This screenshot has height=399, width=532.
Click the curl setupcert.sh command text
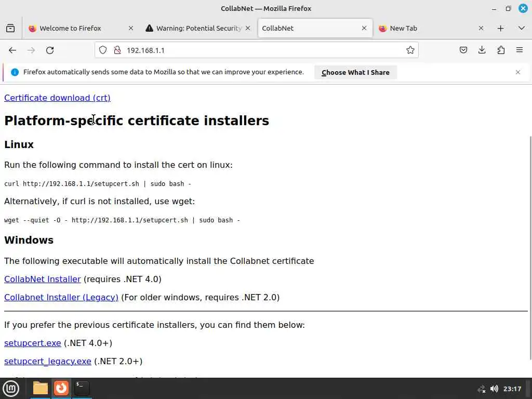click(x=98, y=183)
